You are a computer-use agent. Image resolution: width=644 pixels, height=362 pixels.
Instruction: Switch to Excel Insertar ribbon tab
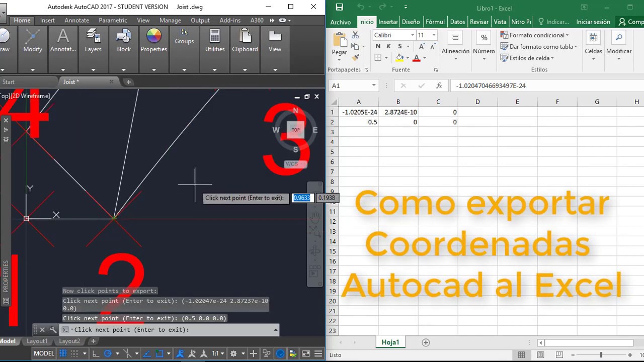coord(388,22)
